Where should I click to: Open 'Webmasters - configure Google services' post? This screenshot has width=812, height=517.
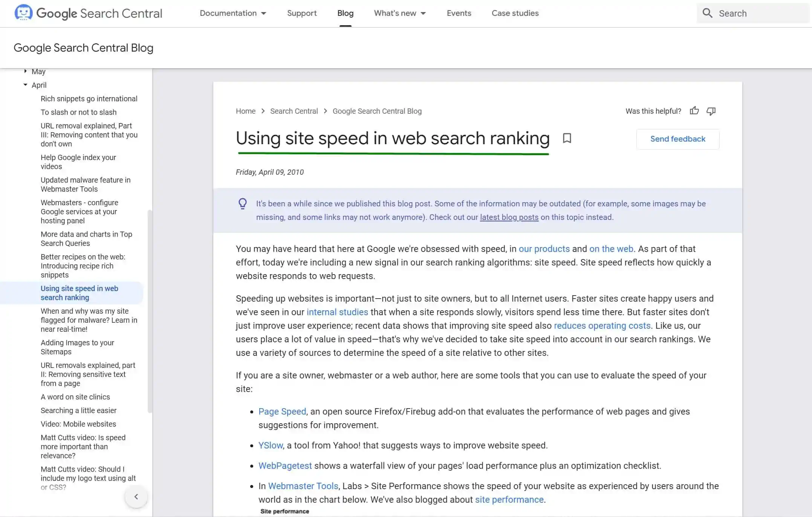point(80,212)
